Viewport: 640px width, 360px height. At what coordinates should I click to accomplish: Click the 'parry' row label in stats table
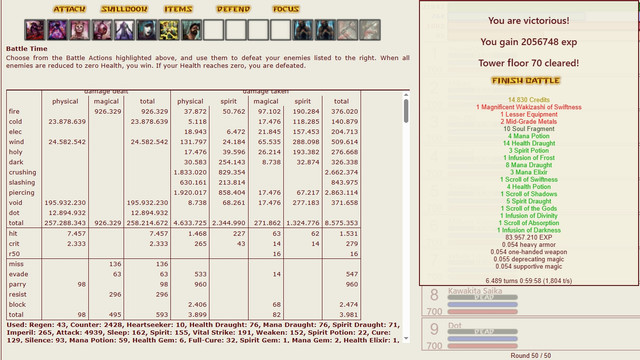(x=17, y=284)
